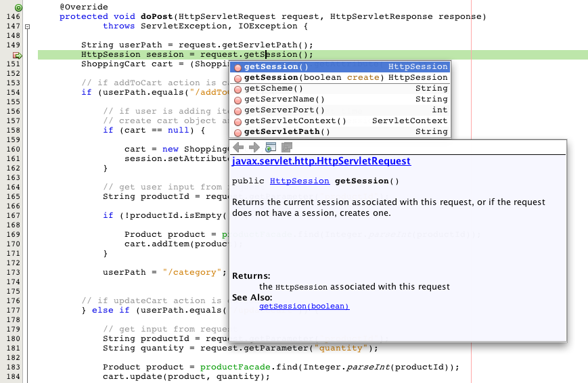Click the override annotation icon in gutter
This screenshot has width=588, height=383.
(18, 7)
